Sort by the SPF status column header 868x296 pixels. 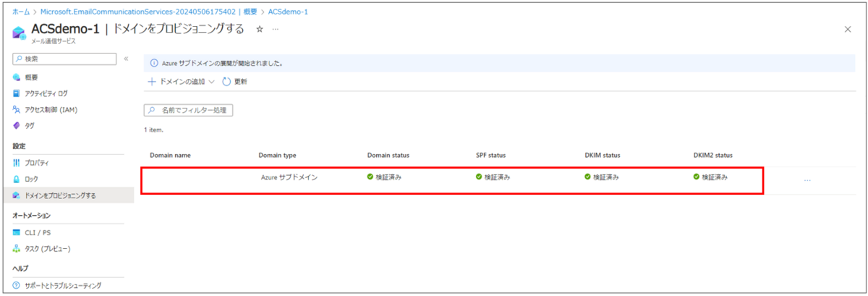click(x=490, y=155)
